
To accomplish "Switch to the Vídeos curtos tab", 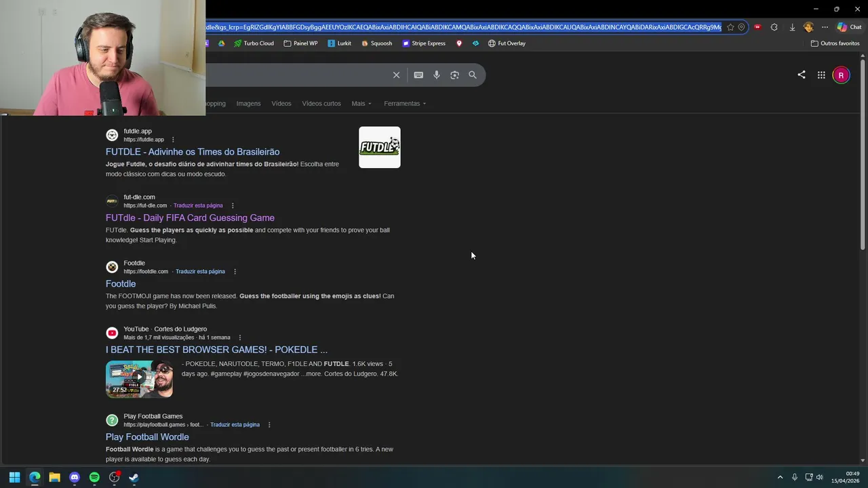I will [x=321, y=104].
